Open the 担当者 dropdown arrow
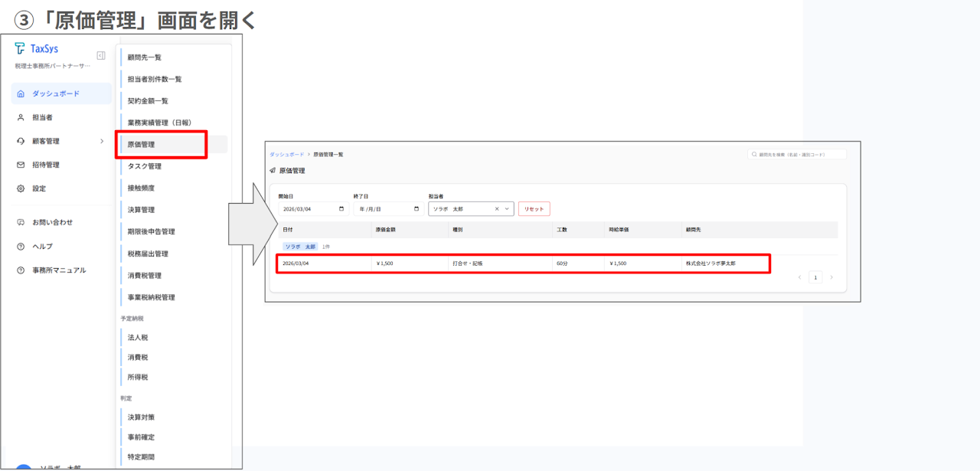 click(x=507, y=208)
